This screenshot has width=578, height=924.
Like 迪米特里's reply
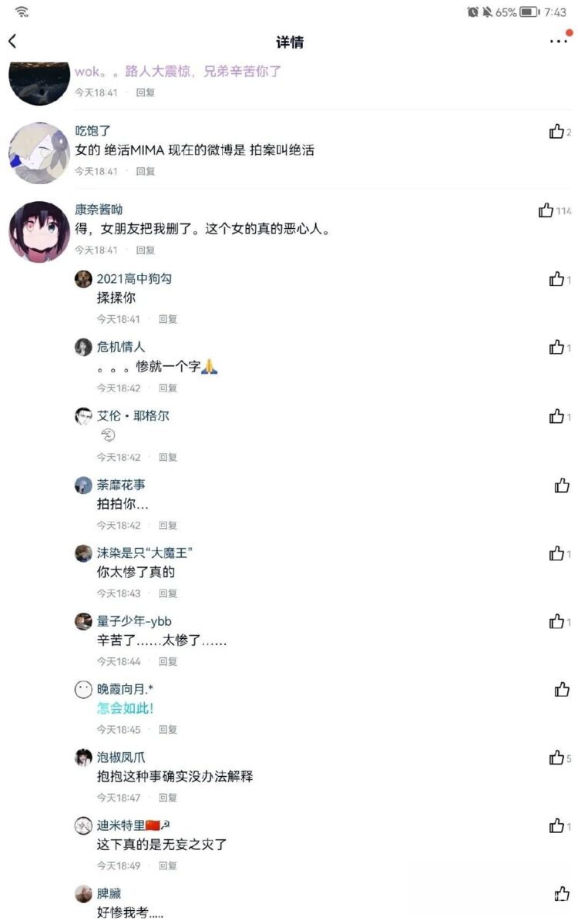pos(556,825)
